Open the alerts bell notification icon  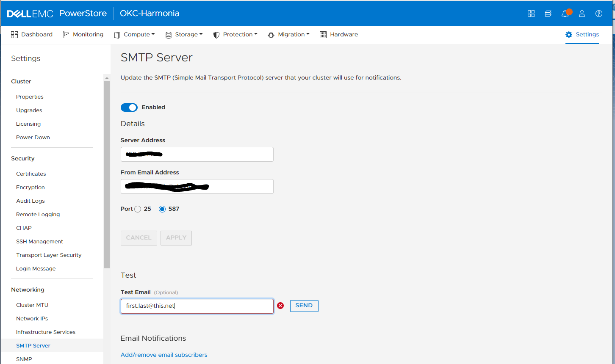[565, 14]
